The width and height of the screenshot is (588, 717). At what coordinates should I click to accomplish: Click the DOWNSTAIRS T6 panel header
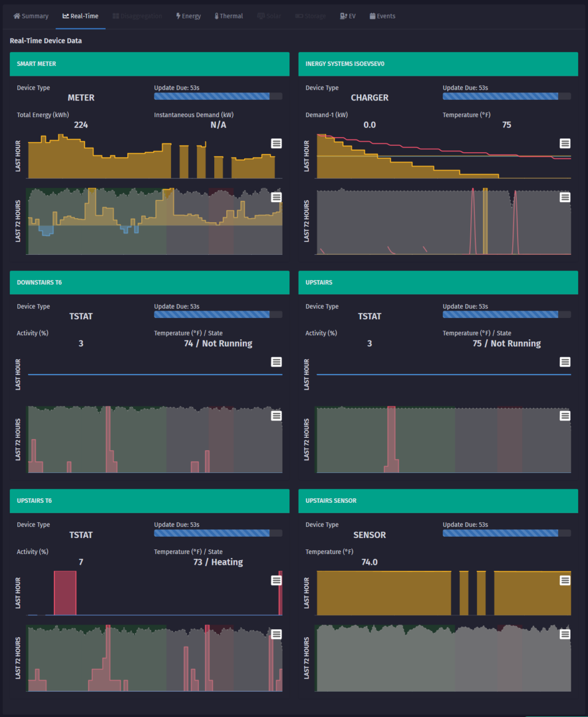pyautogui.click(x=149, y=282)
